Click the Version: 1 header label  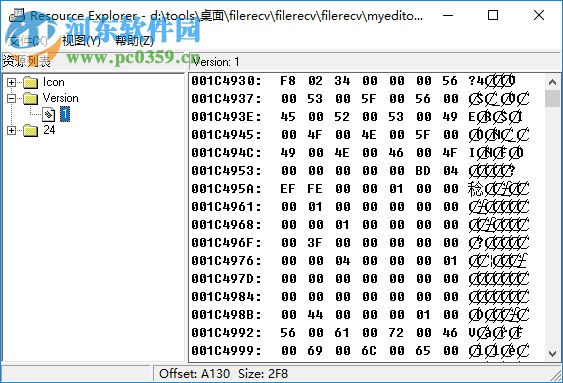pos(215,62)
